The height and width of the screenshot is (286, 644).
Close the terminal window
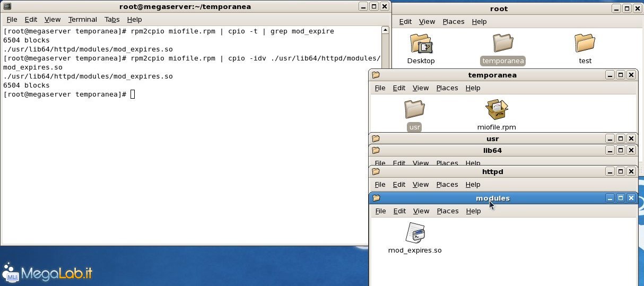[384, 7]
